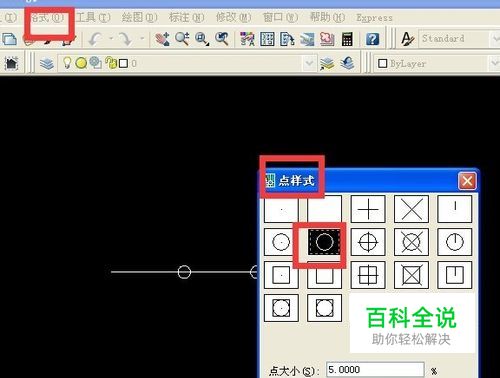Select the circle with plus point style
The height and width of the screenshot is (378, 500).
368,242
